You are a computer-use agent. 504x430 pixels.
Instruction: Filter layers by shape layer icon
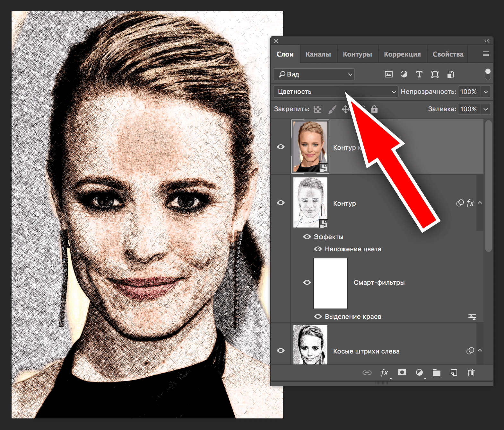click(x=435, y=74)
